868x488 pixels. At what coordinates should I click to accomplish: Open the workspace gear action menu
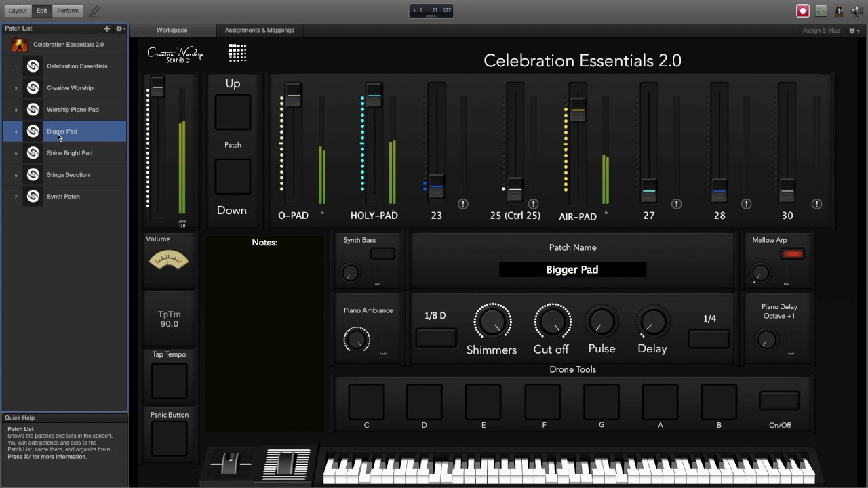854,30
